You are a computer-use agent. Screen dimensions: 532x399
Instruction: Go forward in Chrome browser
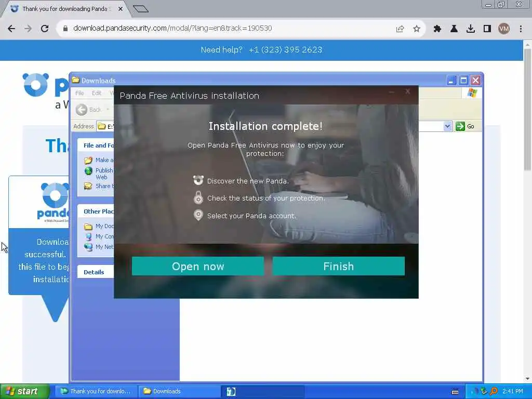click(x=28, y=29)
